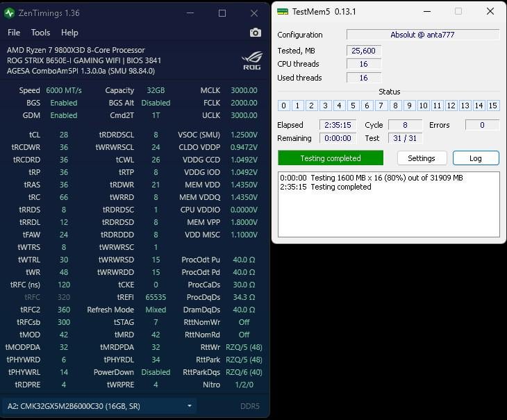Image resolution: width=507 pixels, height=420 pixels.
Task: Click the ZenTimings app icon in title bar
Action: click(10, 12)
